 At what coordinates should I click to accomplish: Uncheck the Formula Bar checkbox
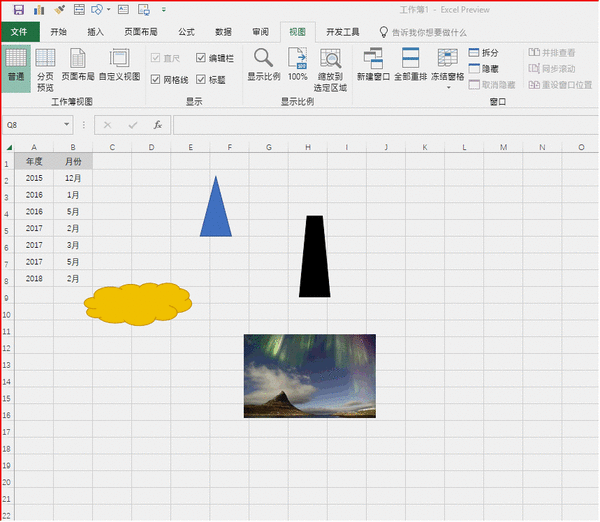coord(201,59)
